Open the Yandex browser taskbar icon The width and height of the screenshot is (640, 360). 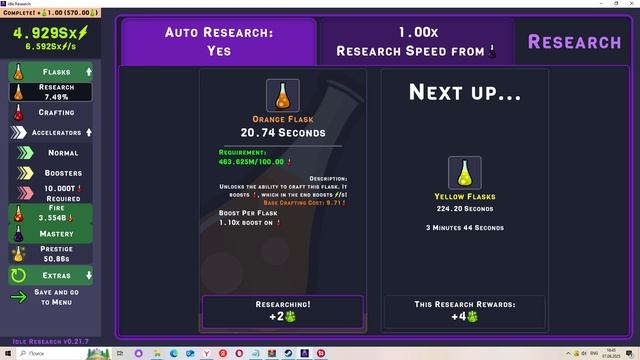coord(207,353)
